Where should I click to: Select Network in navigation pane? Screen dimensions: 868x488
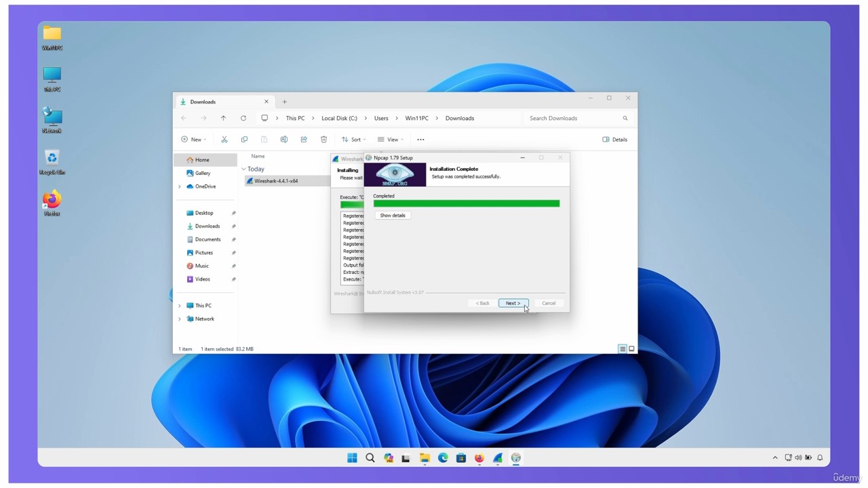pyautogui.click(x=204, y=319)
